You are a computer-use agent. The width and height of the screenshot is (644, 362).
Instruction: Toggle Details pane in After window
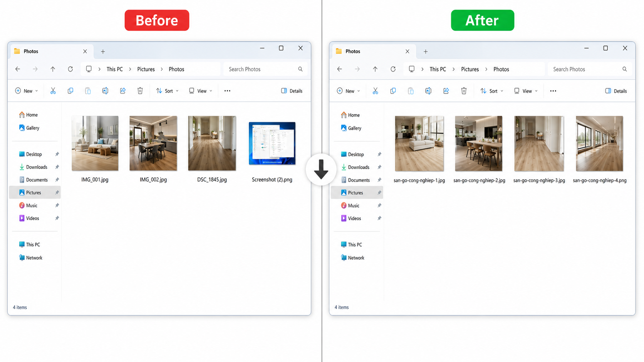coord(616,91)
